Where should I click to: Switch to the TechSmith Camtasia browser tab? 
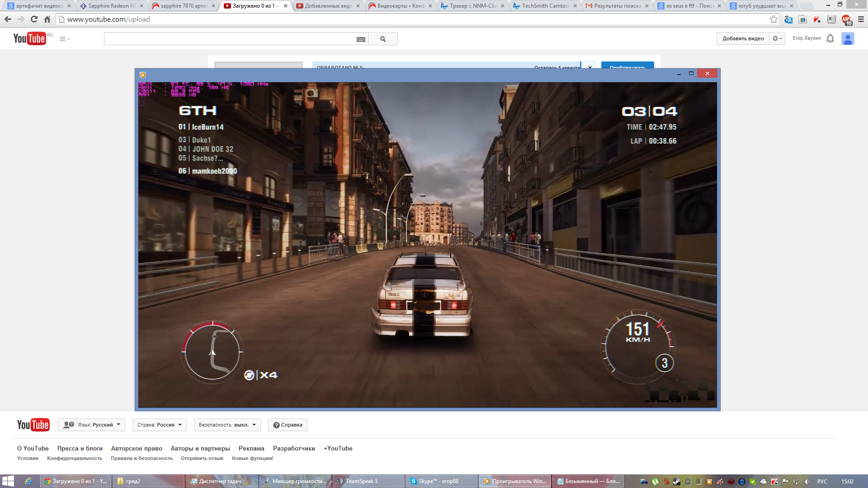pos(545,6)
